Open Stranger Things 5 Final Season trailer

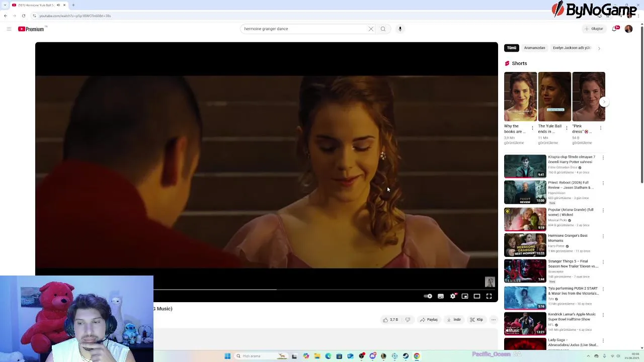click(573, 264)
